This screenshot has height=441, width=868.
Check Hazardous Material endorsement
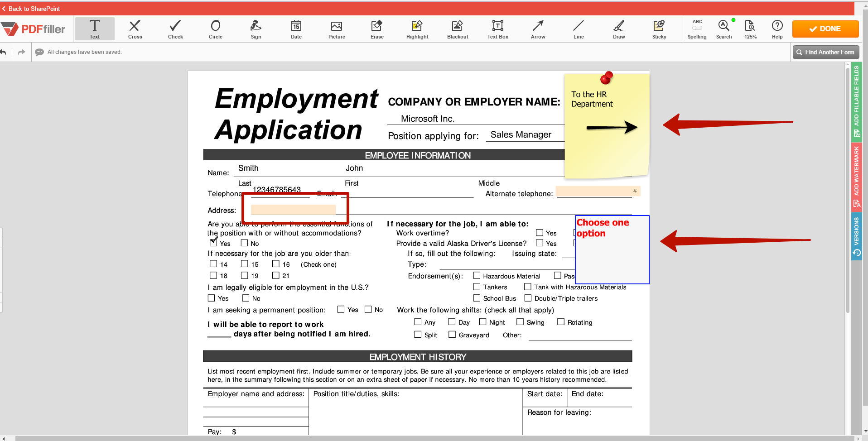pos(477,275)
